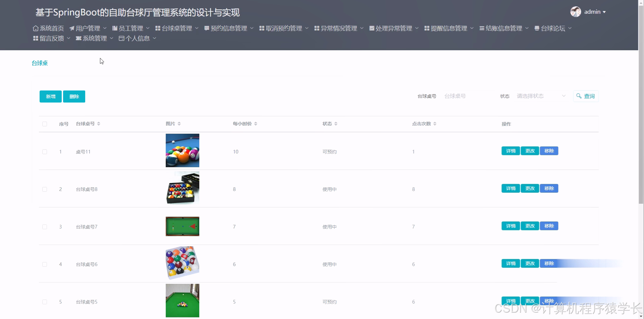Click the 留言反馈 feedback icon
This screenshot has height=319, width=644.
(35, 38)
